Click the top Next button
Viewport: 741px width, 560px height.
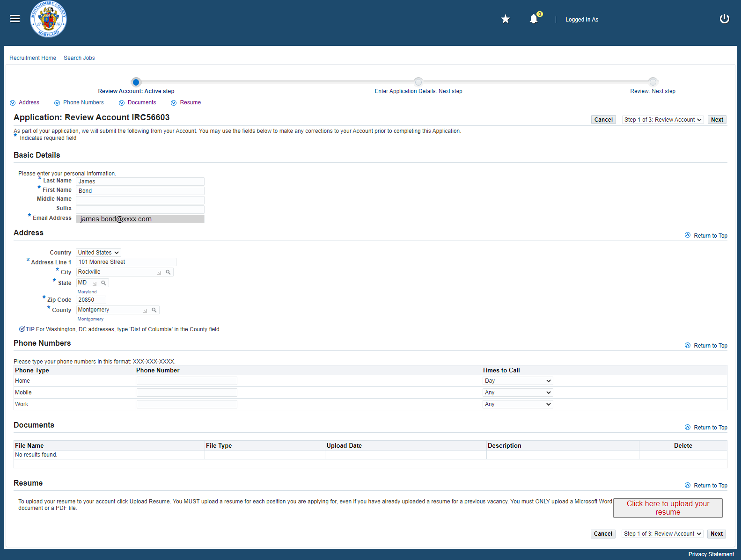click(x=717, y=120)
